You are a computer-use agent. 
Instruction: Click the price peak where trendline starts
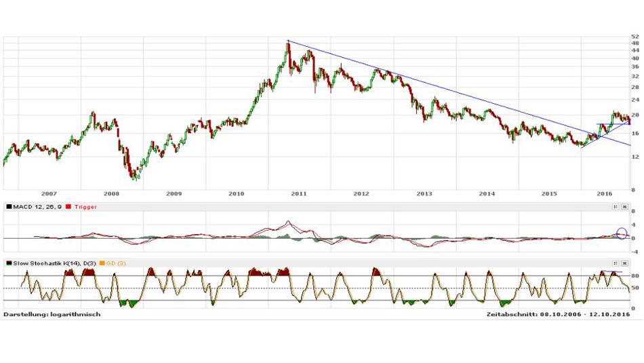(x=288, y=41)
